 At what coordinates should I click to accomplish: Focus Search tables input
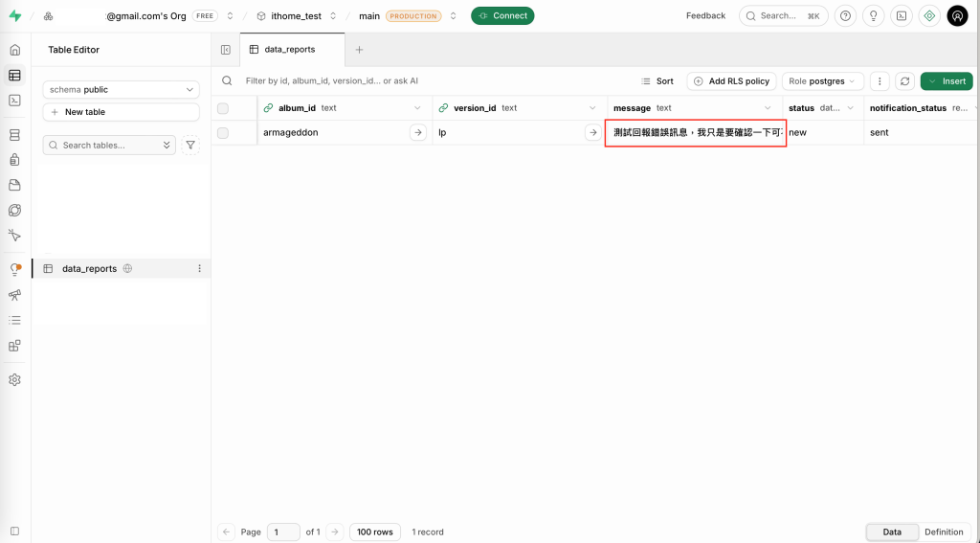(109, 146)
